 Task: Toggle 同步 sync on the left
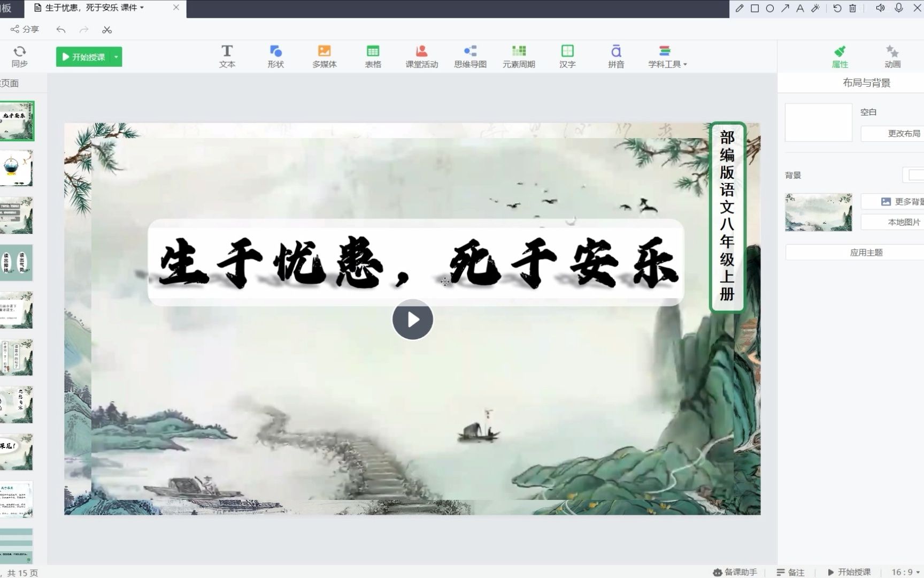coord(20,56)
